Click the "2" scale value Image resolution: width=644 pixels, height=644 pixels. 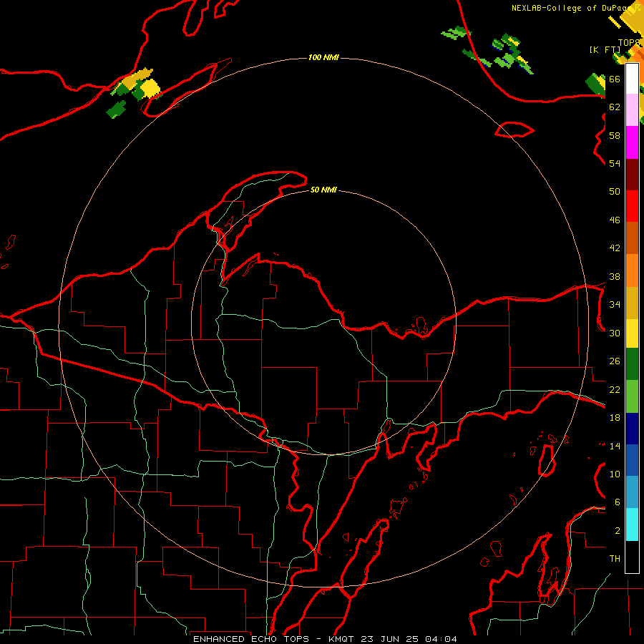coord(618,531)
